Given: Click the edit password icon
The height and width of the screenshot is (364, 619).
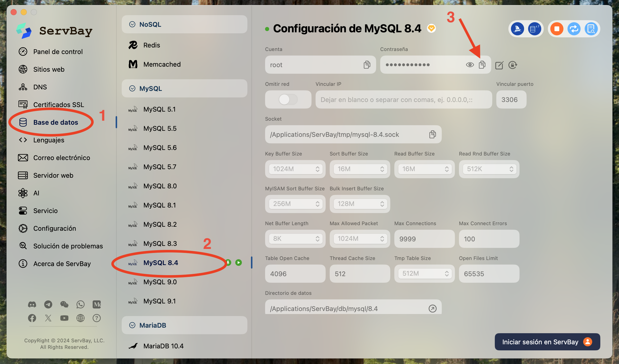Looking at the screenshot, I should (x=499, y=65).
